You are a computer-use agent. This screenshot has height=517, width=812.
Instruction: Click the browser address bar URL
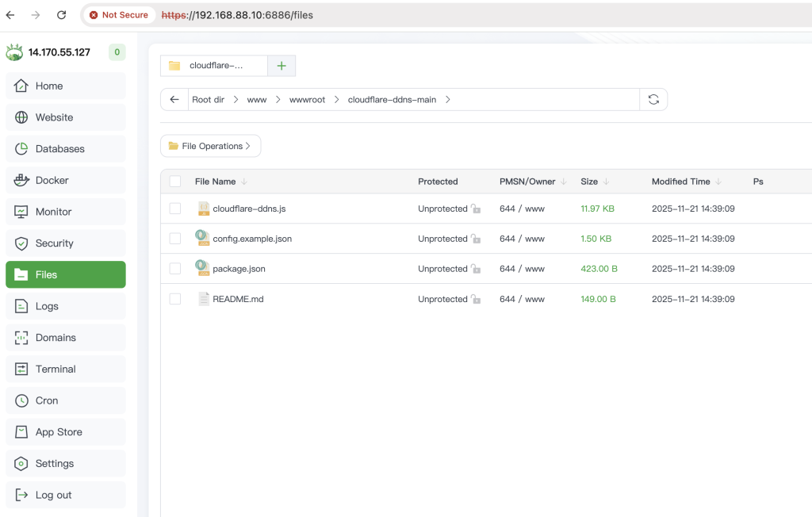238,15
